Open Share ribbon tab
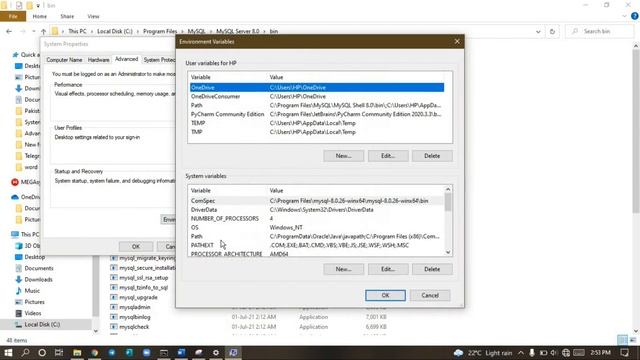 tap(67, 16)
